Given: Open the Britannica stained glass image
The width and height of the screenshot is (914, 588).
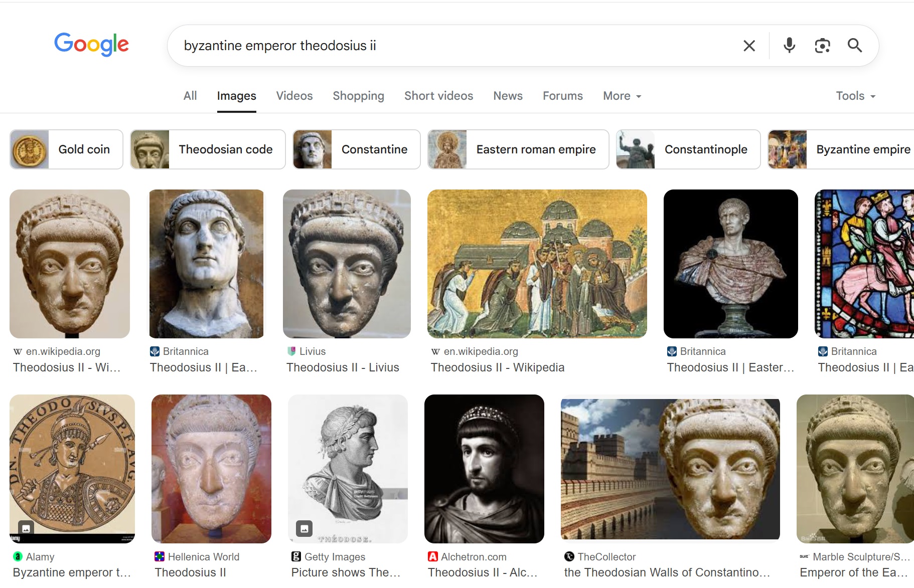Looking at the screenshot, I should pos(864,264).
